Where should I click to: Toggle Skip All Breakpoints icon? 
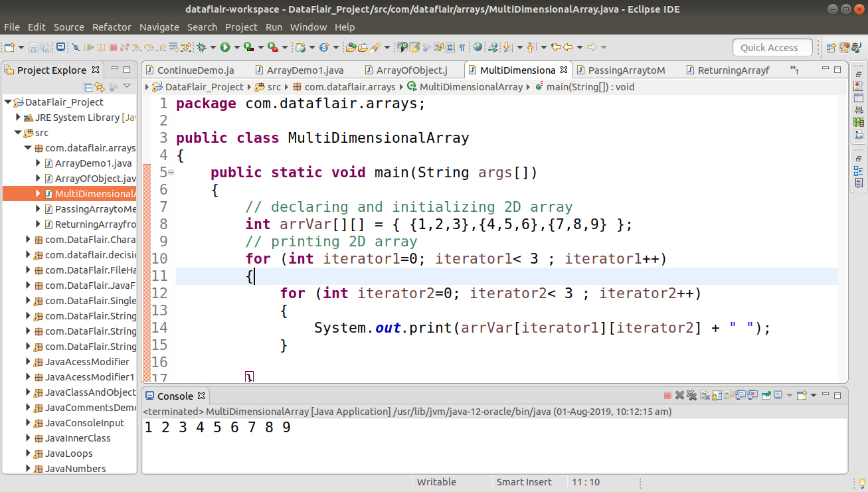pos(76,47)
